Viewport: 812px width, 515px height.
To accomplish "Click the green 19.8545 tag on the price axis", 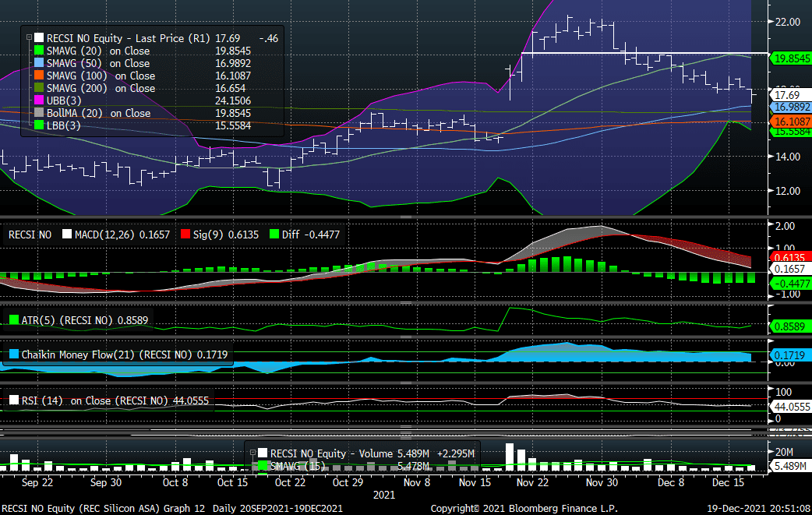I will 791,58.
